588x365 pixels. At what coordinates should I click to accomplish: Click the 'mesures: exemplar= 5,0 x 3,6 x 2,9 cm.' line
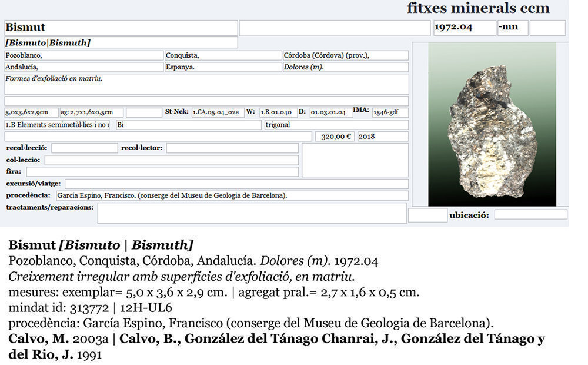coord(118,292)
